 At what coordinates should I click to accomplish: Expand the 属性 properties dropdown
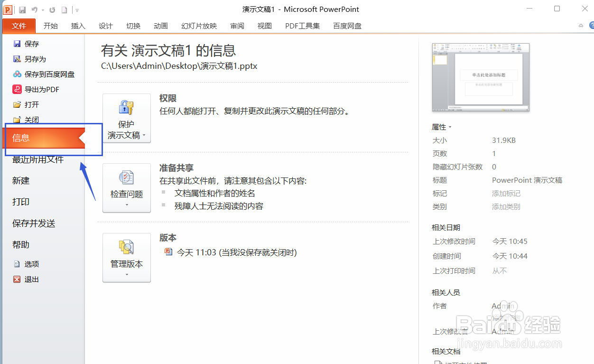442,127
